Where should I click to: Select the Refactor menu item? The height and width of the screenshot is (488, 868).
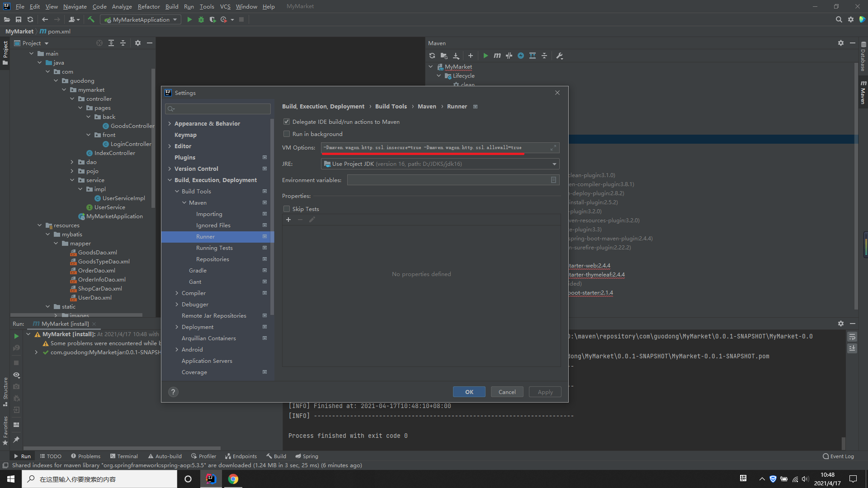(148, 6)
